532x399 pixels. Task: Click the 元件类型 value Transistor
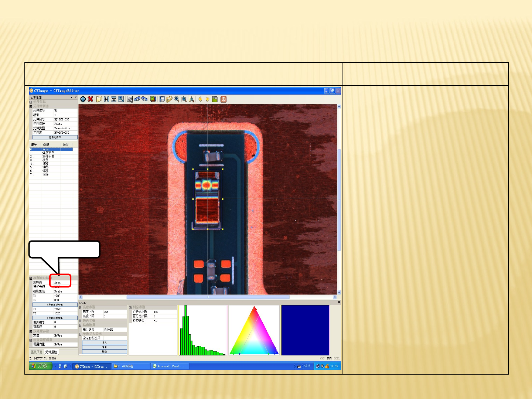click(x=65, y=128)
